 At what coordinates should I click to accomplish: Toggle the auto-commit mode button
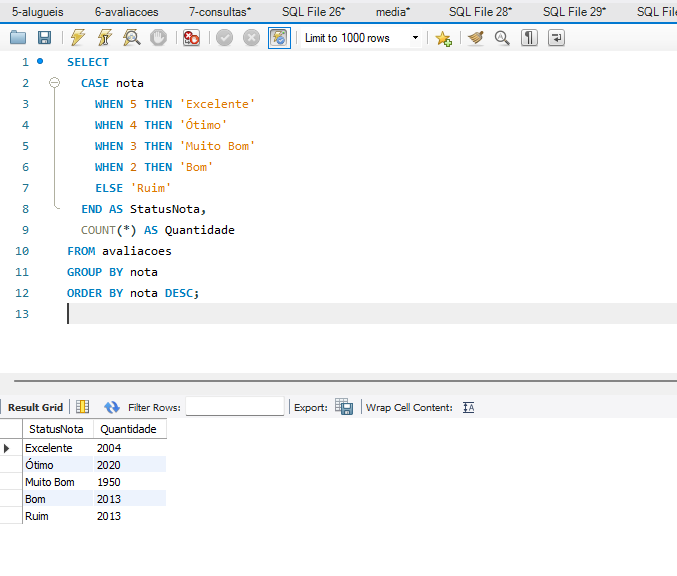pos(279,38)
